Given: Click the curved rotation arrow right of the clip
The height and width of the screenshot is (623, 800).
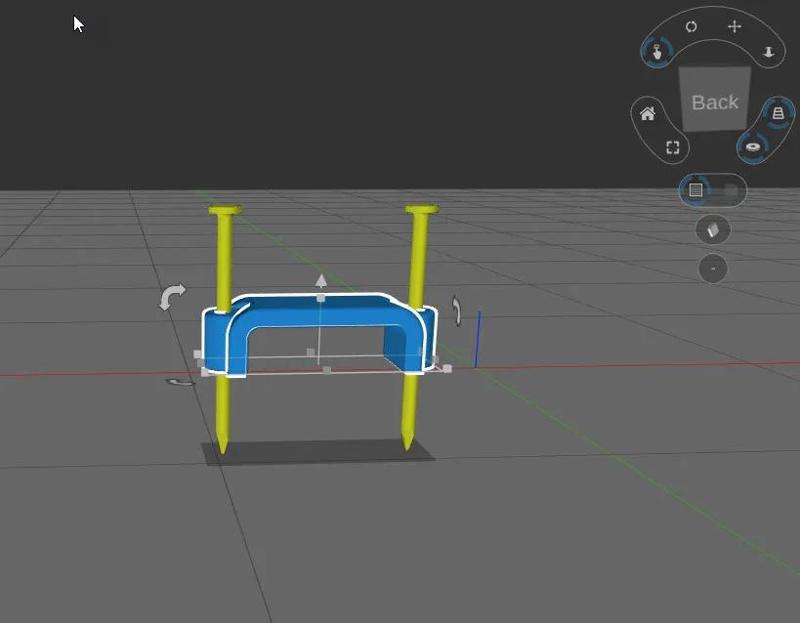Looking at the screenshot, I should tap(457, 311).
